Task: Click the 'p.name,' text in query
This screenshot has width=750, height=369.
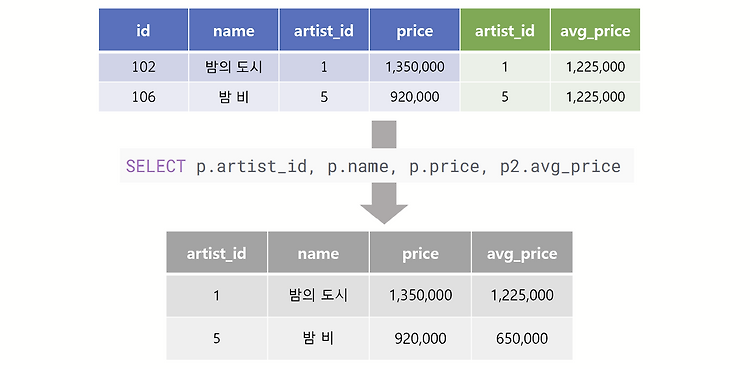Action: coord(363,166)
